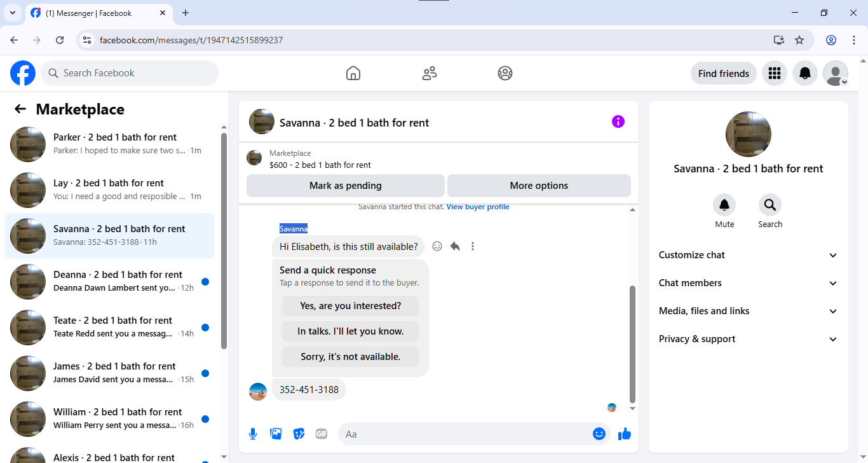Click chat header Savanna listing title
Image resolution: width=868 pixels, height=463 pixels.
(x=354, y=123)
